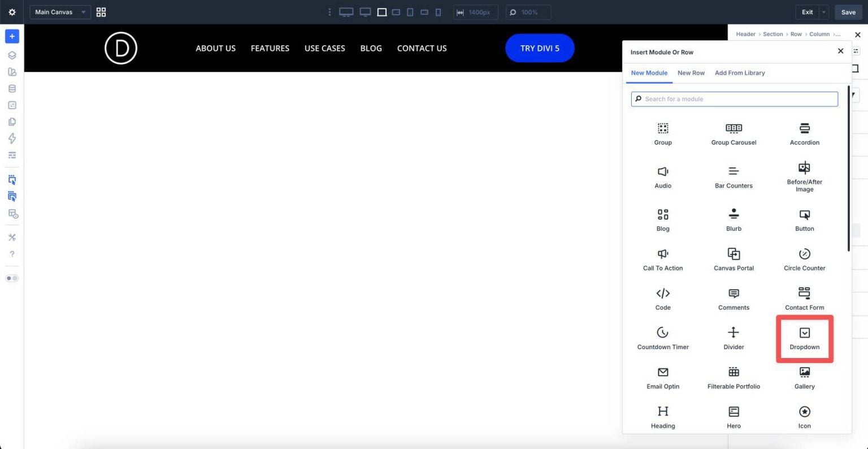This screenshot has height=449, width=868.
Task: Click the Section breadcrumb item
Action: pos(772,34)
